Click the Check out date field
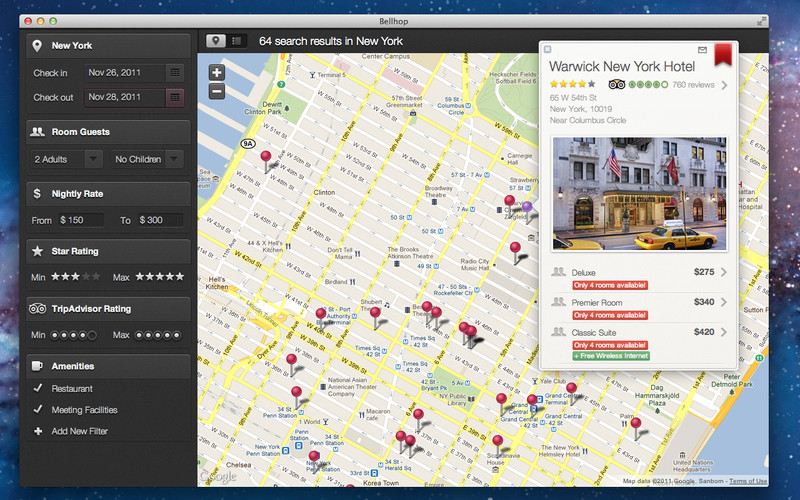This screenshot has width=800, height=500. (x=125, y=97)
